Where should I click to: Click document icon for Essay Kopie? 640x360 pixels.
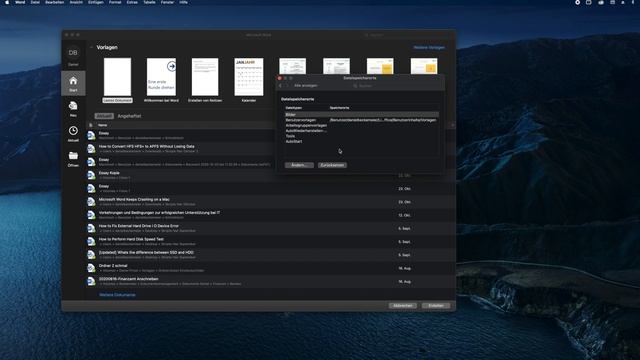pos(91,175)
